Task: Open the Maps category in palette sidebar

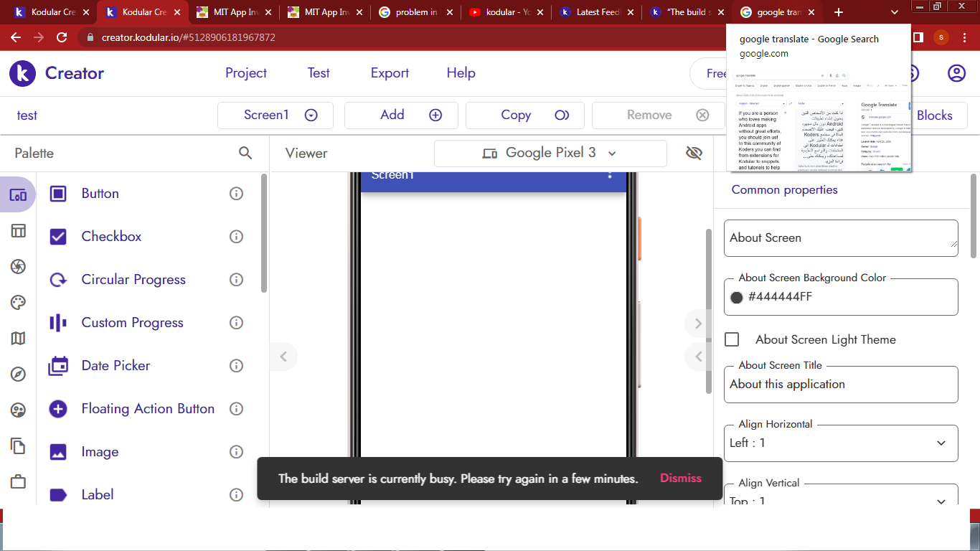Action: tap(18, 338)
